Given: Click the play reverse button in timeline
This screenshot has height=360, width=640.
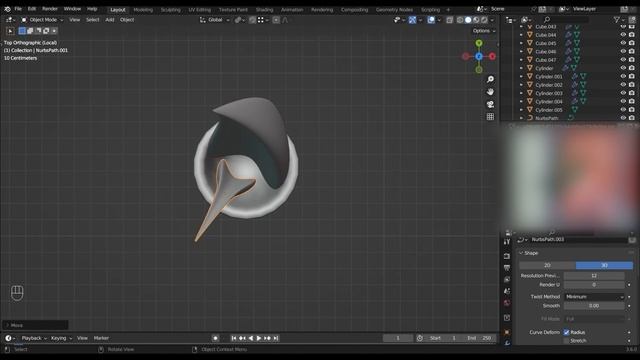Looking at the screenshot, I should point(251,338).
